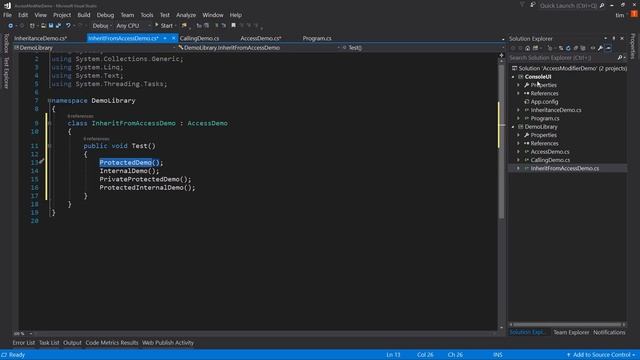Click the split editor icon above scrollbar
Image resolution: width=640 pixels, height=360 pixels.
[502, 55]
